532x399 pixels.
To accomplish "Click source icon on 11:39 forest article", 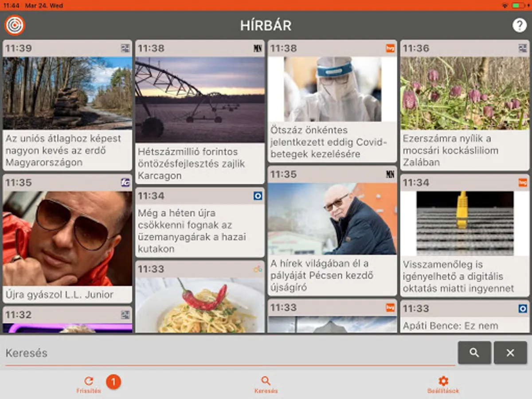I will tap(125, 48).
